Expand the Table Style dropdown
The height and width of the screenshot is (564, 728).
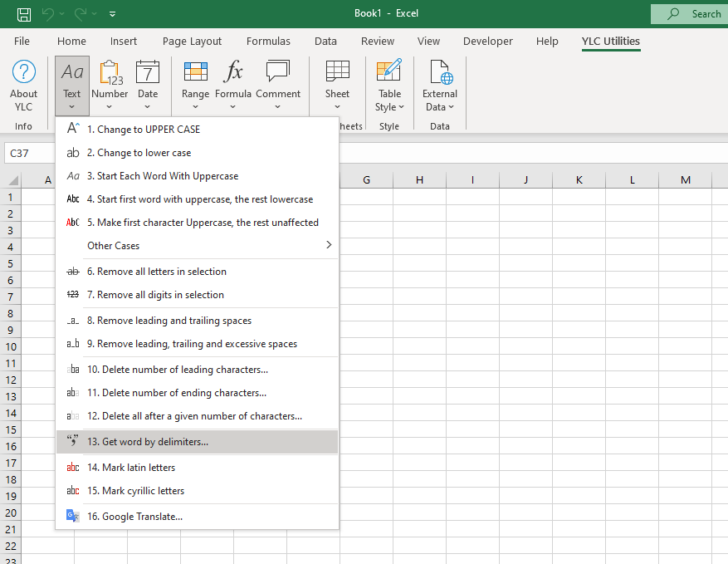click(389, 101)
